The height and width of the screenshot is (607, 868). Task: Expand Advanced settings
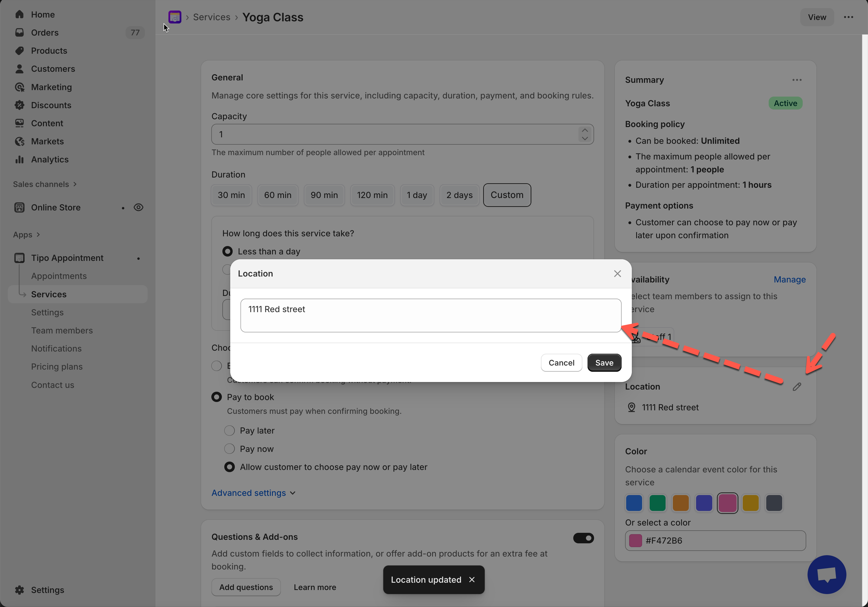253,493
